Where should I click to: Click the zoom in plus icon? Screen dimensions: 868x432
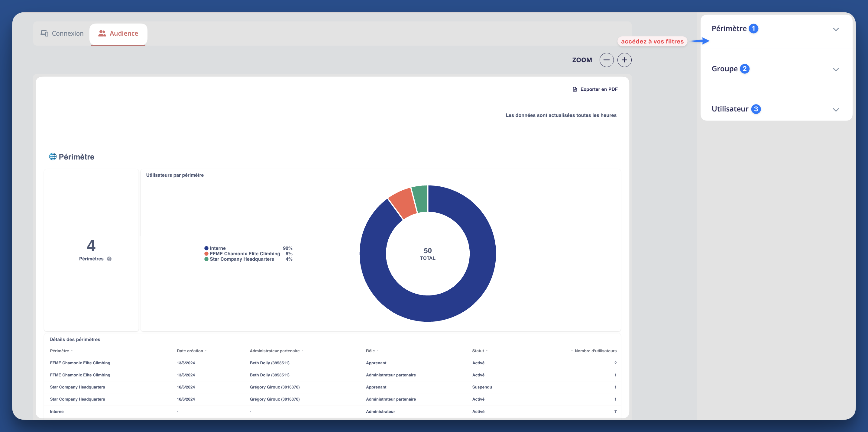(624, 60)
